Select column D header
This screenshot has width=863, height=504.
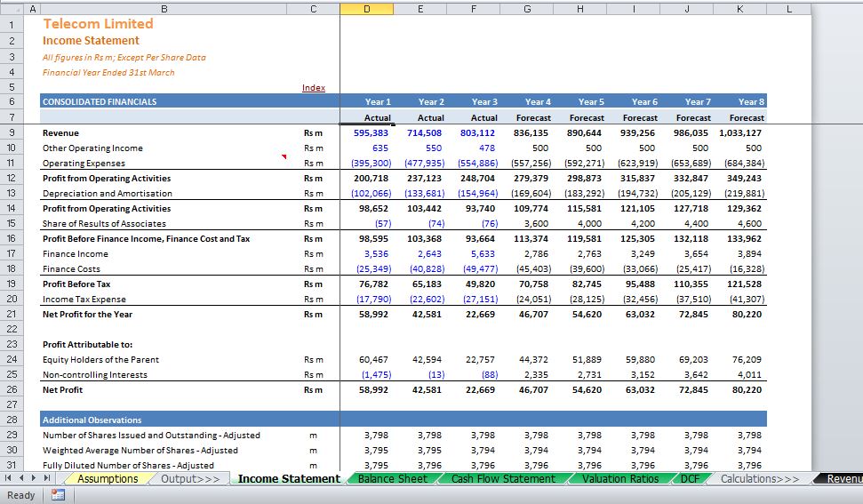(x=366, y=9)
